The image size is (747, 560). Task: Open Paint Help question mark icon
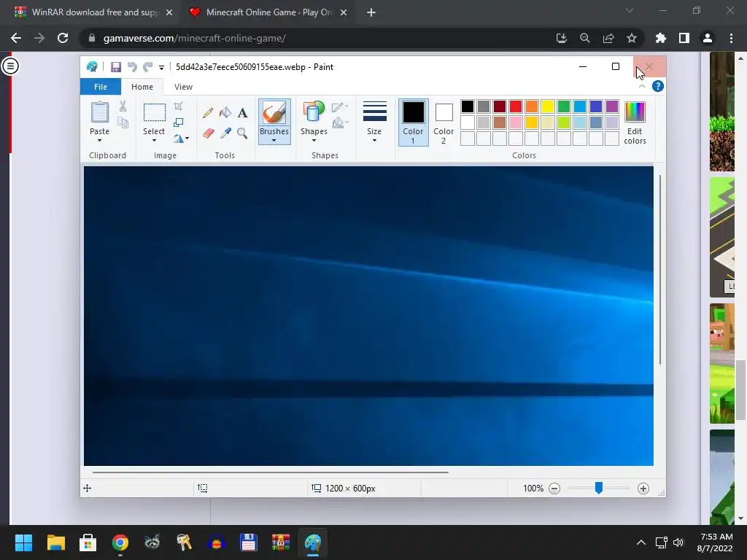point(658,86)
